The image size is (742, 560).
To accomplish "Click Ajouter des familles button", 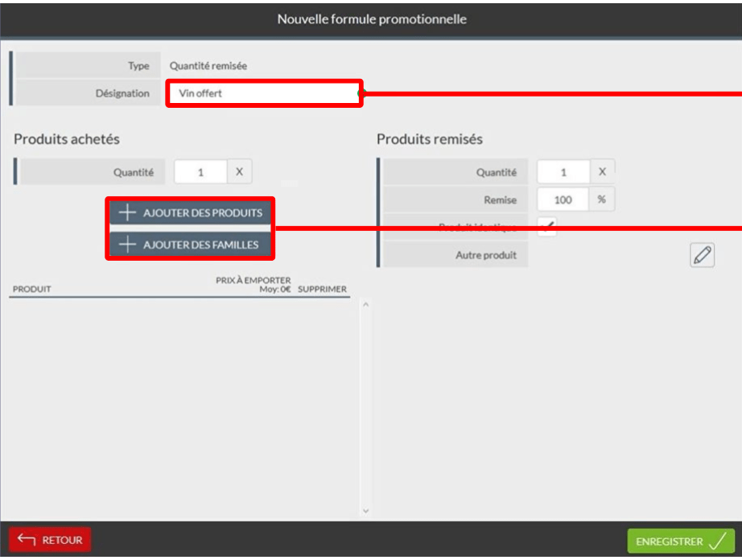I will point(190,245).
